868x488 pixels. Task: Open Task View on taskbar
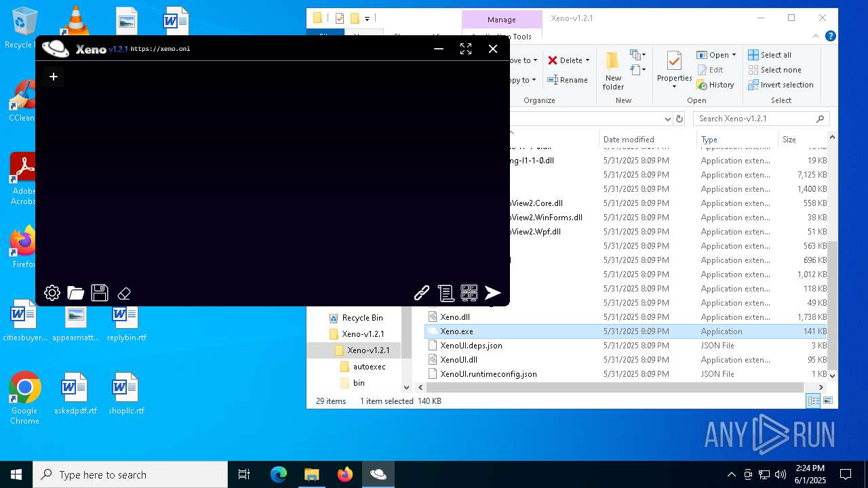coord(244,474)
